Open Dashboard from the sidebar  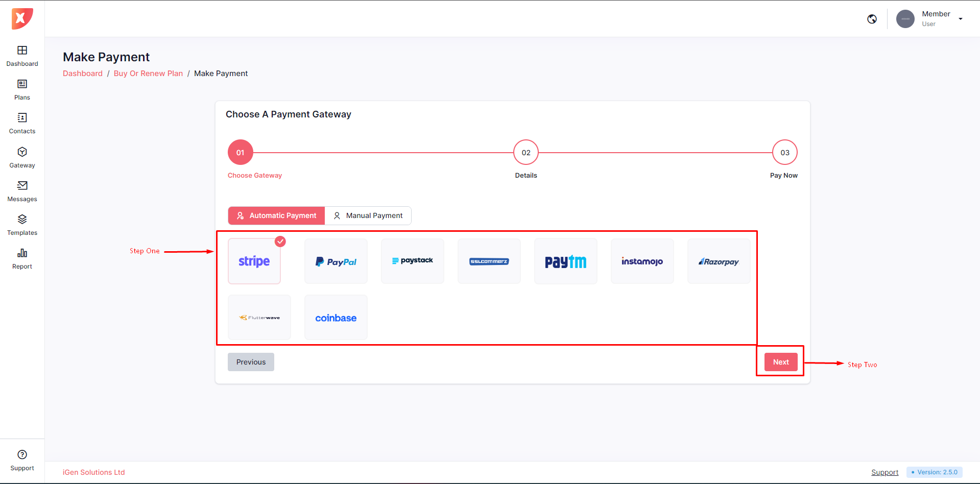tap(22, 56)
